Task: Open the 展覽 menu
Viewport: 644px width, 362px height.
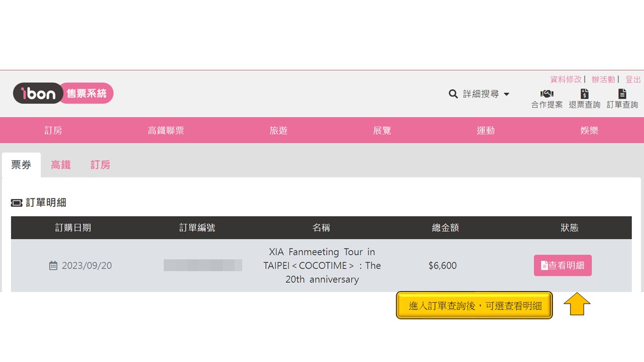Action: (382, 131)
